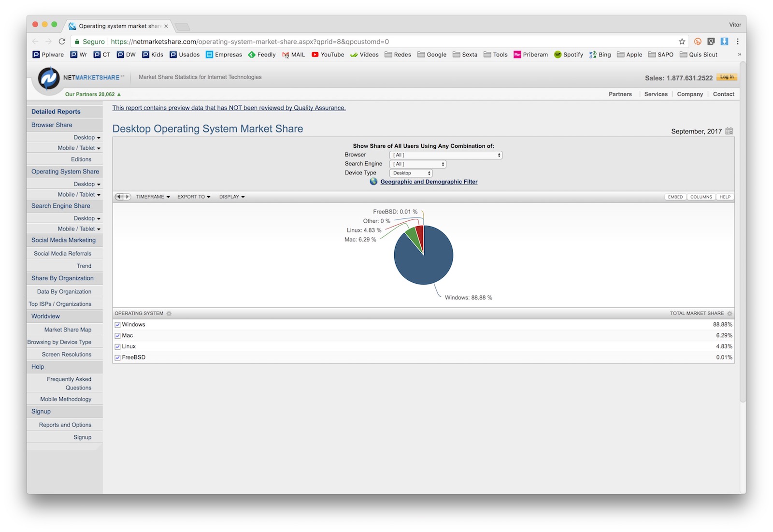Click the gear icon beside Operating System column

tap(169, 314)
